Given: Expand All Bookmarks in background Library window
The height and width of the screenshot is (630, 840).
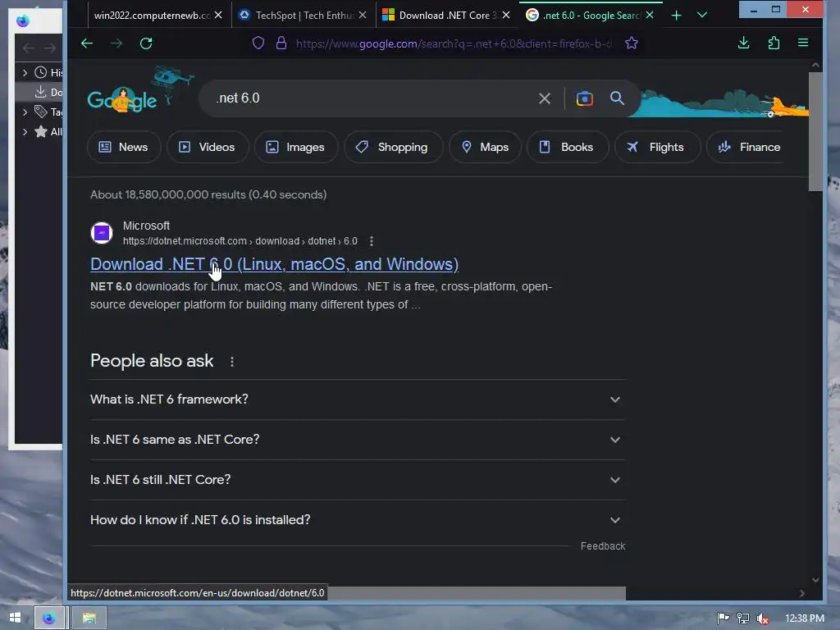Looking at the screenshot, I should tap(25, 132).
